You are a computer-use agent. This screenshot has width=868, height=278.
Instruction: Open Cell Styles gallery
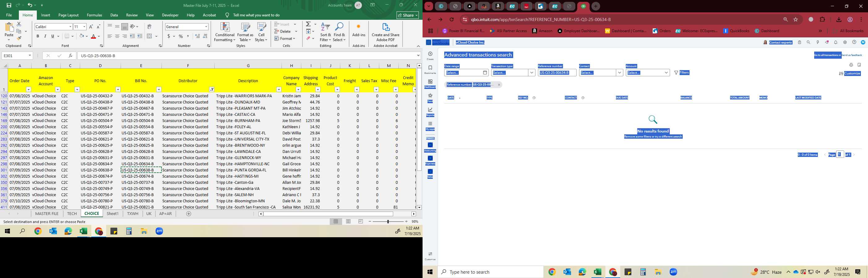point(261,32)
